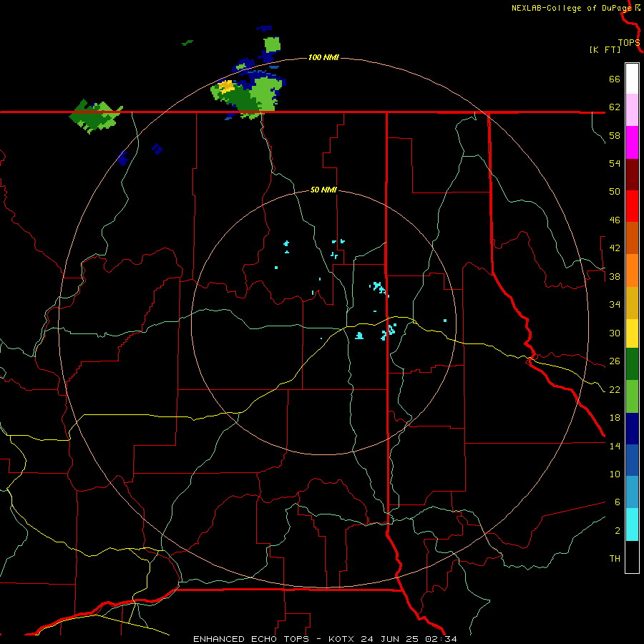
Task: Choose the navy blue legend swatch
Action: coord(632,429)
